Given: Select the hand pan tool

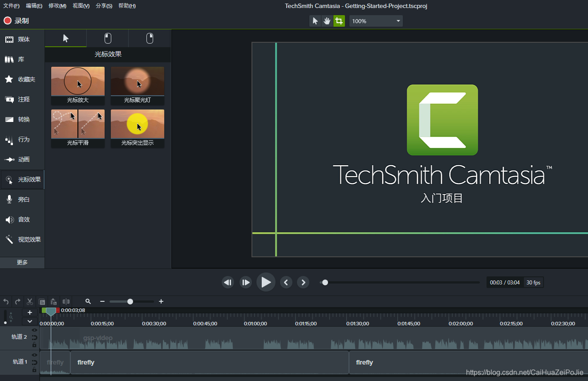Looking at the screenshot, I should tap(327, 21).
